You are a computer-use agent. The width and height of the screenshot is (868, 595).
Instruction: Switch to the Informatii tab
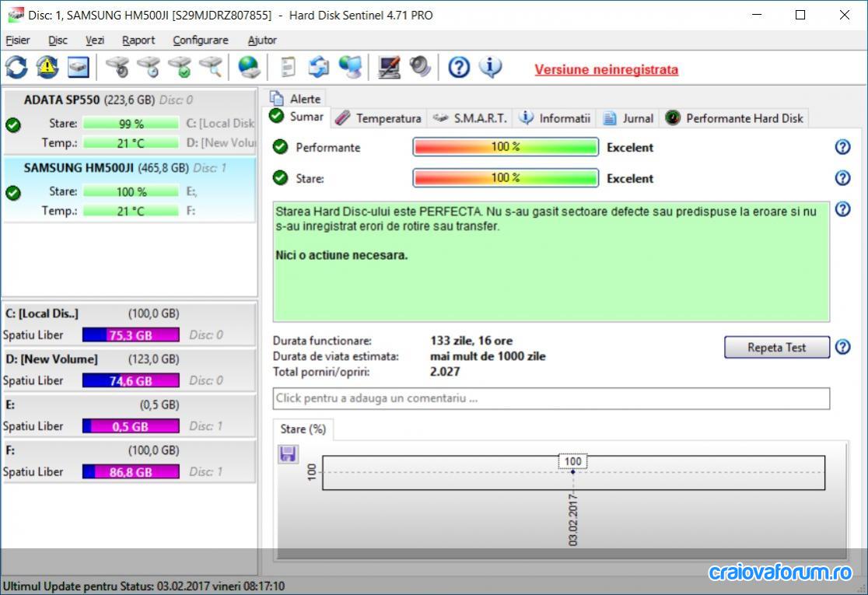pyautogui.click(x=555, y=118)
